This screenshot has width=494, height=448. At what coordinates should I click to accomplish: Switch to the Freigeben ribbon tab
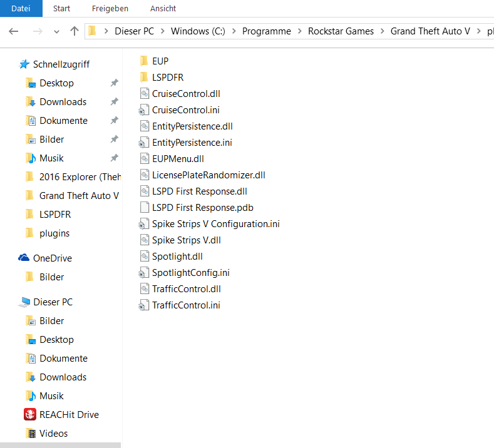[110, 9]
